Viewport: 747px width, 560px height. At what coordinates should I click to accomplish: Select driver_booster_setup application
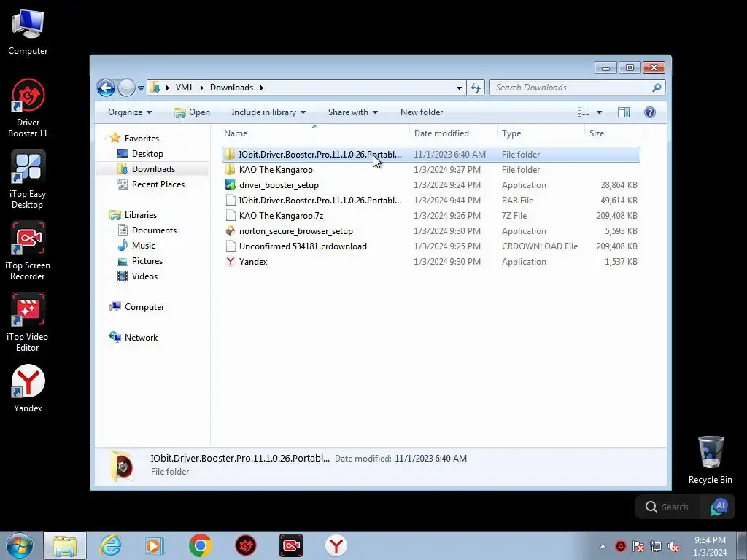tap(430, 185)
